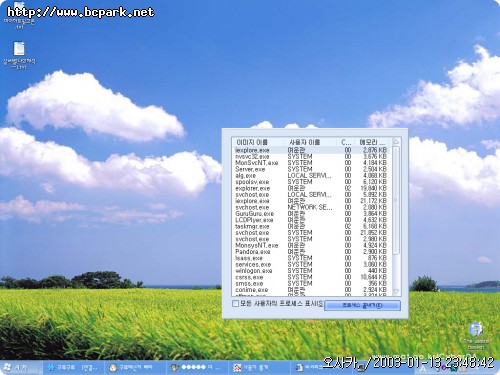This screenshot has height=375, width=500.
Task: Select the MonSvcNT.exe process row
Action: pyautogui.click(x=312, y=163)
